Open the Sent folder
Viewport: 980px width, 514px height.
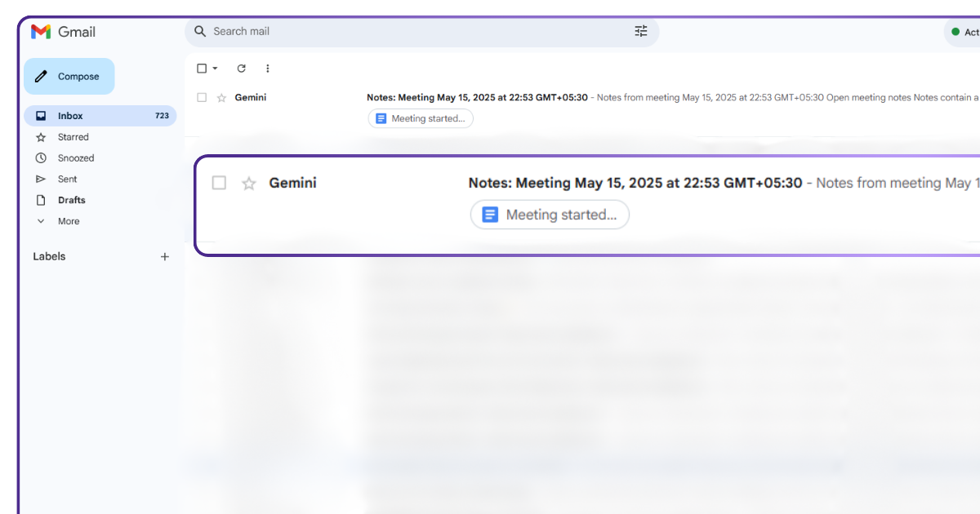67,179
